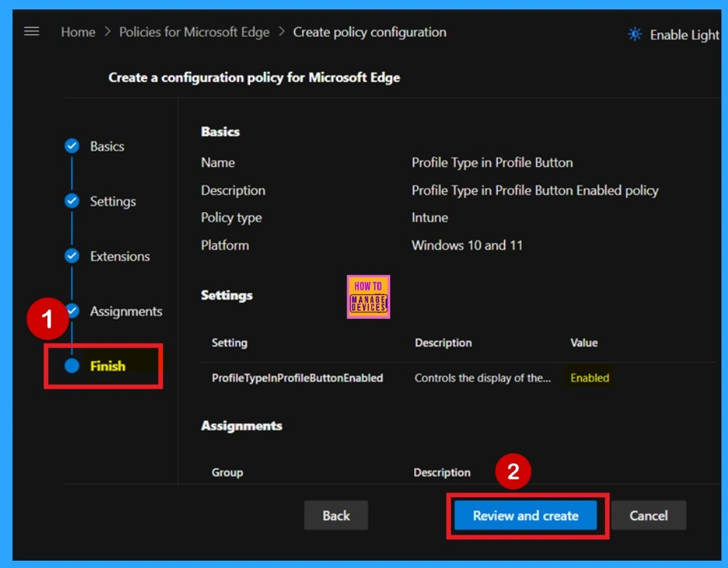Click 'Create a configuration policy' page title
728x568 pixels.
(254, 77)
